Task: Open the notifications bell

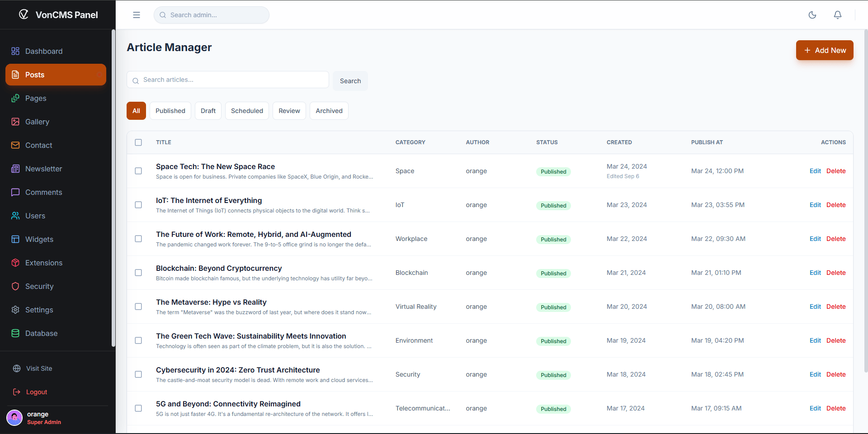Action: pyautogui.click(x=838, y=15)
